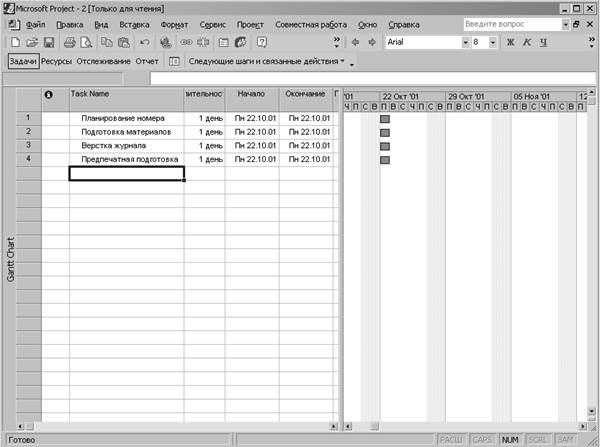Open a file with the Open folder icon
Screen dimensions: 600x447
click(x=32, y=42)
